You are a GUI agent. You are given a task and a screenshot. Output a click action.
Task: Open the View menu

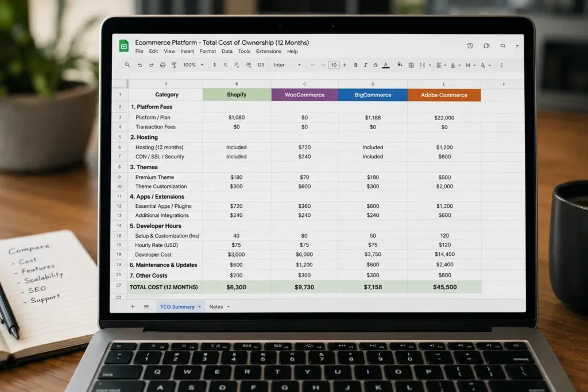169,51
